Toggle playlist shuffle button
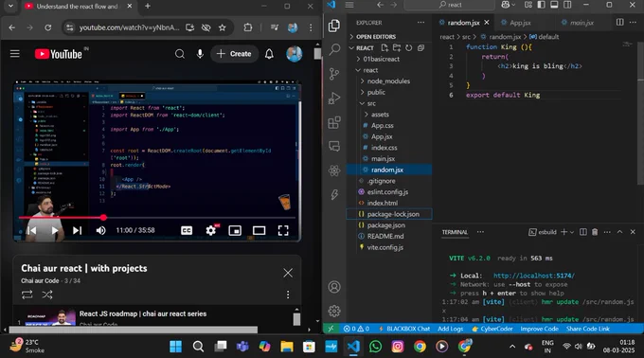This screenshot has height=358, width=644. point(47,295)
